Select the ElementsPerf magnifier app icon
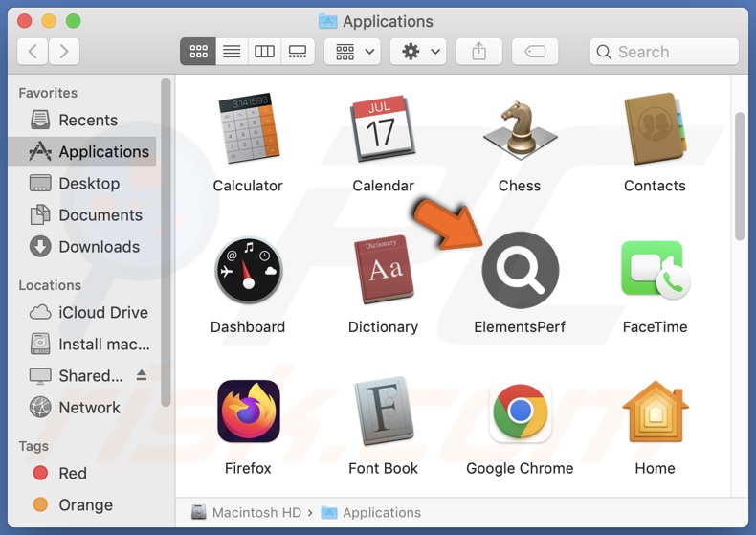The image size is (756, 535). pyautogui.click(x=521, y=270)
